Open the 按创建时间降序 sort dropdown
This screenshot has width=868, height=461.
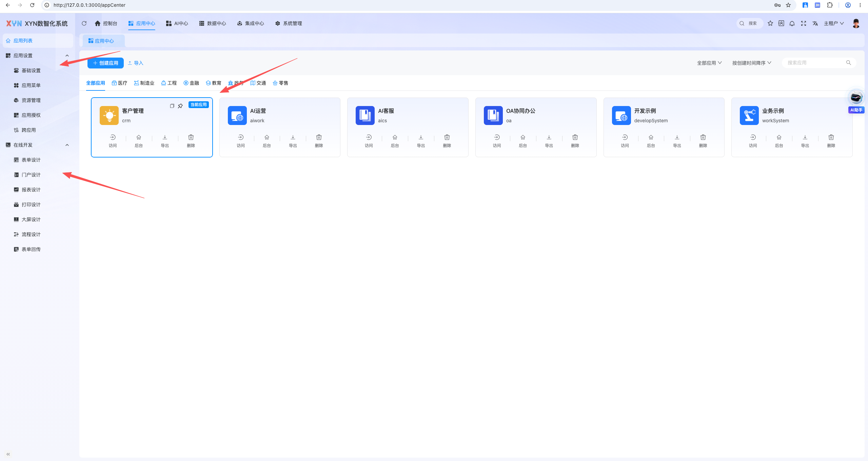pos(752,63)
